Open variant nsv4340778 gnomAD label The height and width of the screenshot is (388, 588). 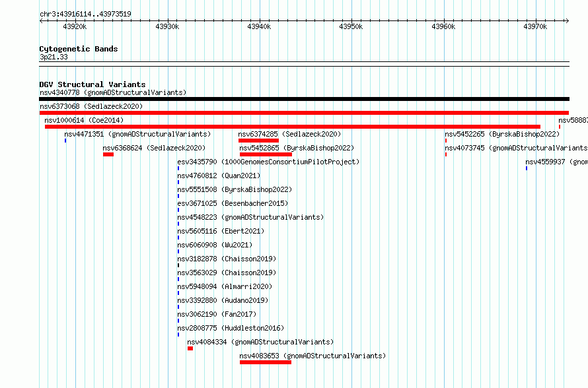click(x=113, y=92)
